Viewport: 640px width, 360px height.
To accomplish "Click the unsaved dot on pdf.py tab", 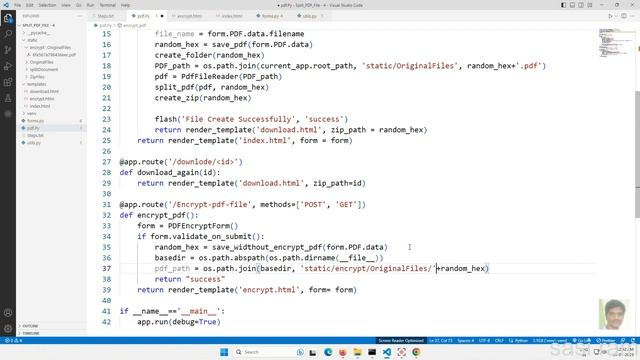I will pyautogui.click(x=162, y=16).
